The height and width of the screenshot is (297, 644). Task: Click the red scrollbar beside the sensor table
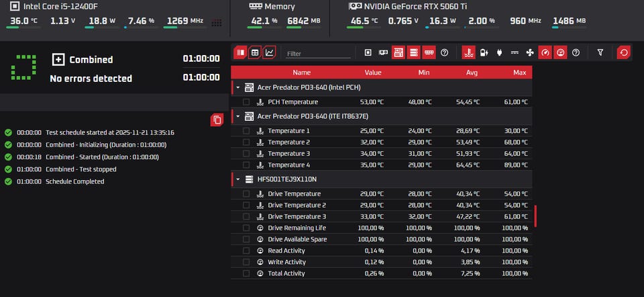pyautogui.click(x=535, y=216)
